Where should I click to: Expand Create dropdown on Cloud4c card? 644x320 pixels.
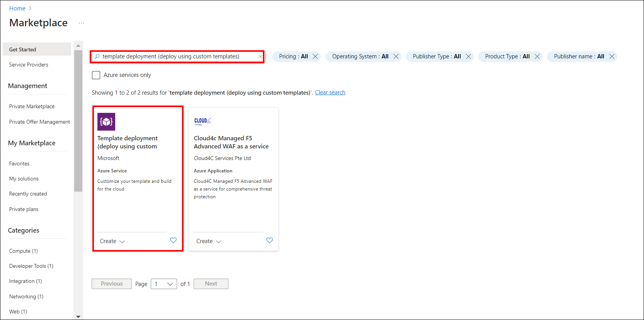click(209, 241)
